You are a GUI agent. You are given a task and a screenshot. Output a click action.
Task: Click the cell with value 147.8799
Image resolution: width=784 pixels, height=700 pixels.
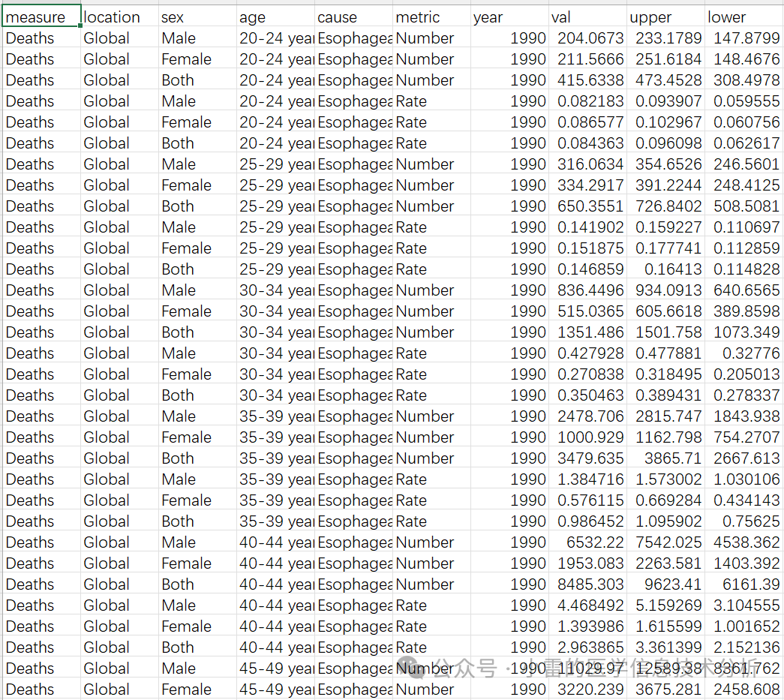coord(743,38)
